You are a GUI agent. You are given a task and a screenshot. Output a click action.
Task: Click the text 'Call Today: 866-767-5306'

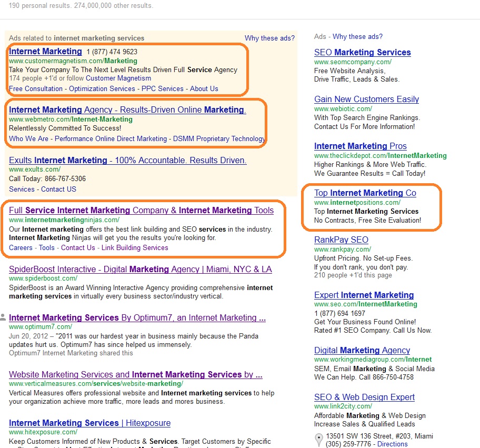pyautogui.click(x=47, y=179)
